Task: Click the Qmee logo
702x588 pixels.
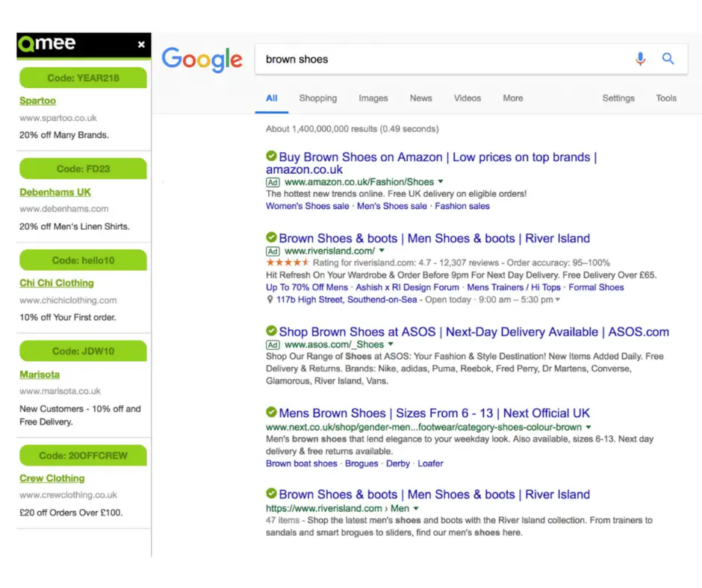Action: click(x=46, y=43)
